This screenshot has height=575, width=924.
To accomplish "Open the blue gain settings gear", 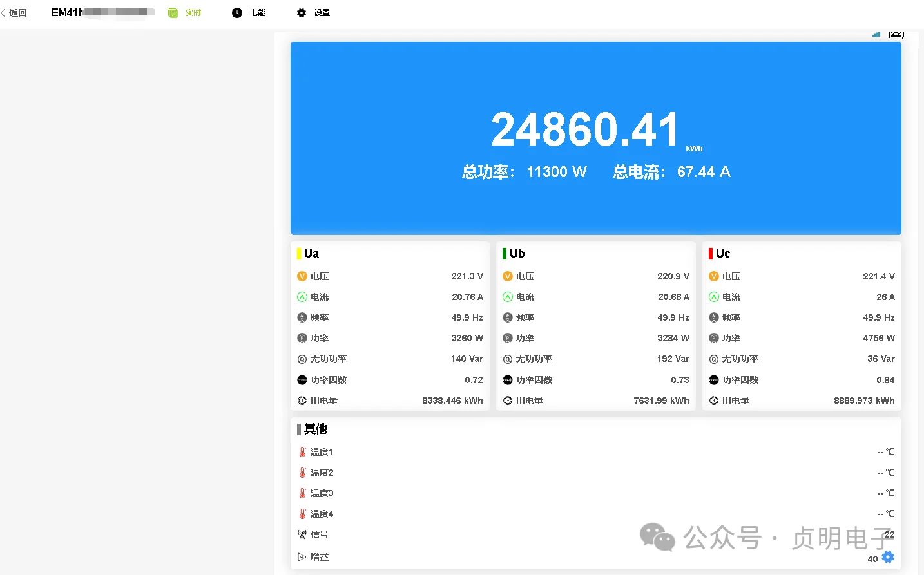I will [888, 558].
